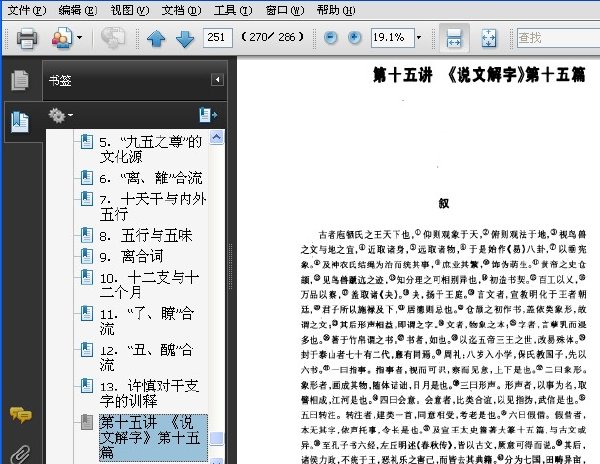Image resolution: width=600 pixels, height=464 pixels.
Task: Click the page count text (270/286)
Action: pos(272,37)
